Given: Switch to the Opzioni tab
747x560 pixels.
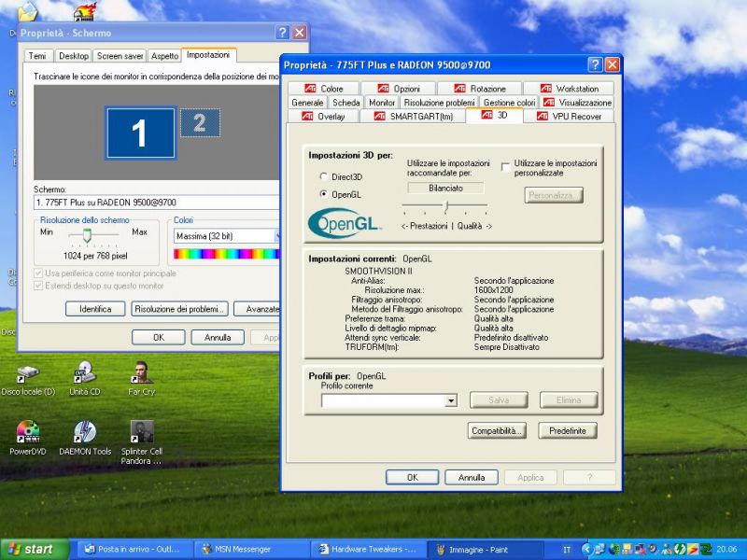Looking at the screenshot, I should coord(399,89).
